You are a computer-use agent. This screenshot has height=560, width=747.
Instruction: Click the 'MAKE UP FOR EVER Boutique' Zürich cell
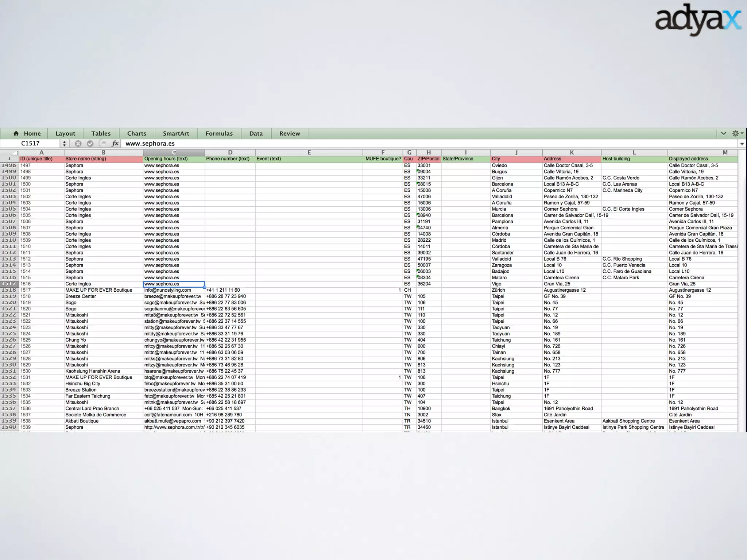pos(99,290)
